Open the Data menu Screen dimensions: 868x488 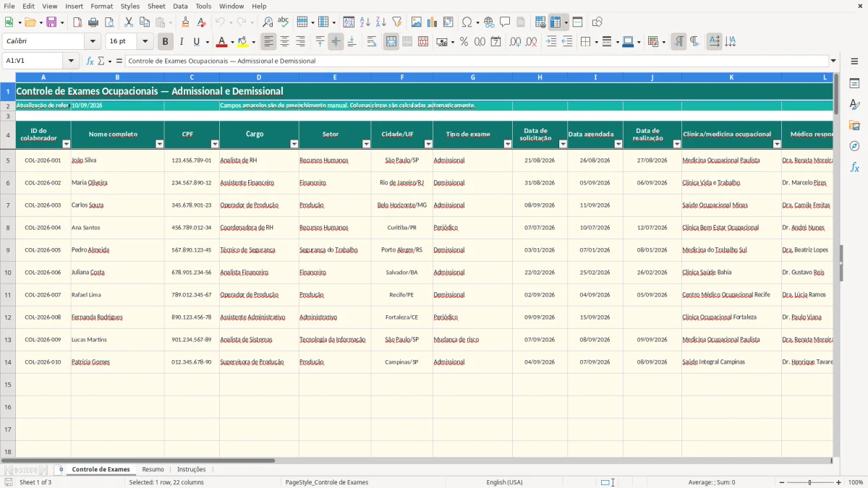pyautogui.click(x=180, y=6)
